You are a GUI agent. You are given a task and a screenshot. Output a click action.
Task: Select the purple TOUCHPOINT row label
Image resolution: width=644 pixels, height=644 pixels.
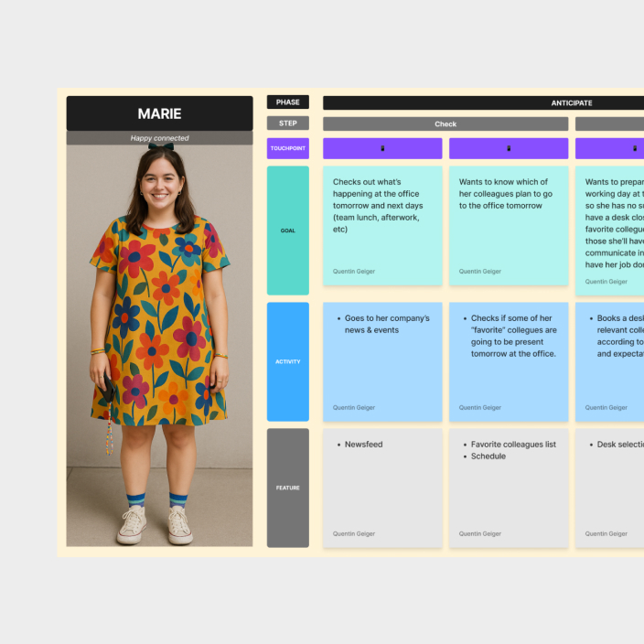pos(288,148)
